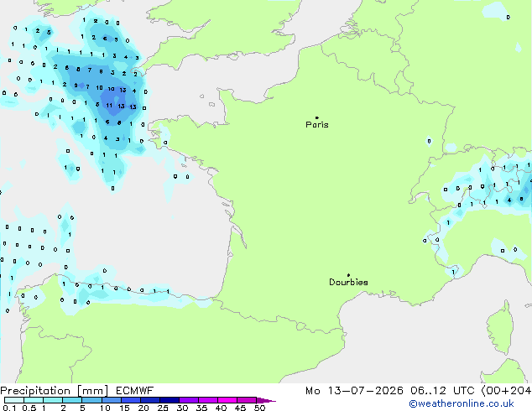Click the date "Mo 13-07-2026"

(354, 391)
